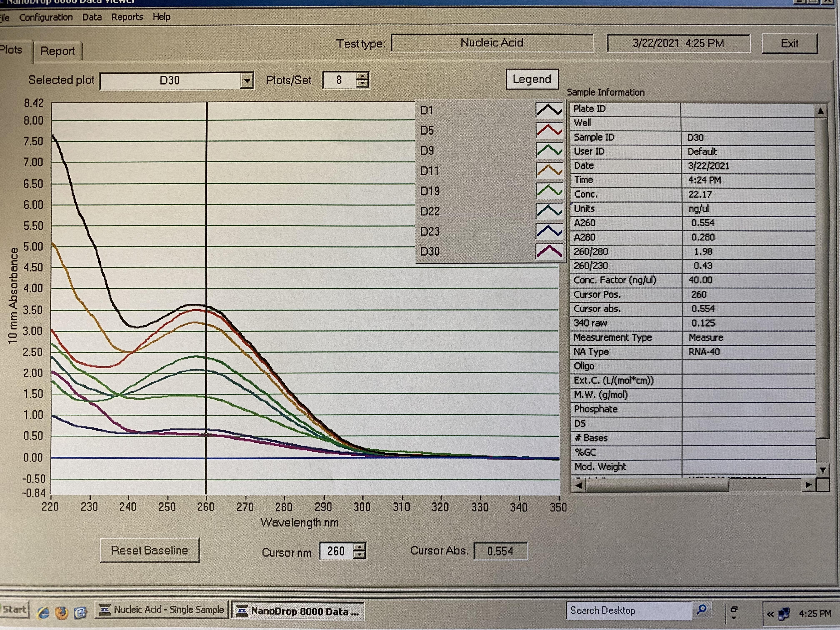The image size is (840, 630).
Task: Open the Configuration menu
Action: [46, 17]
